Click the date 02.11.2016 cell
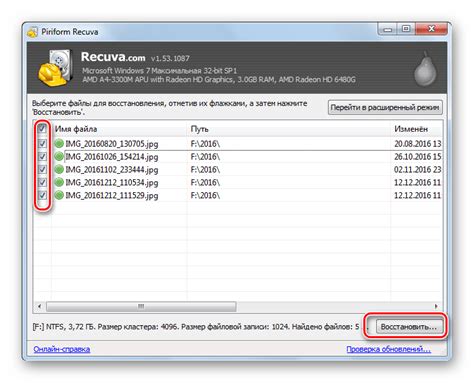The width and height of the screenshot is (474, 383). click(417, 170)
